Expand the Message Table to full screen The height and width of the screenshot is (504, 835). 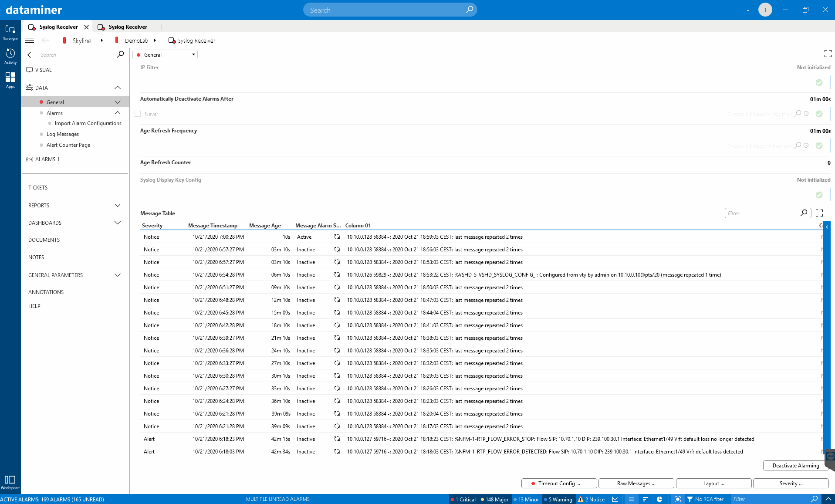pos(819,213)
